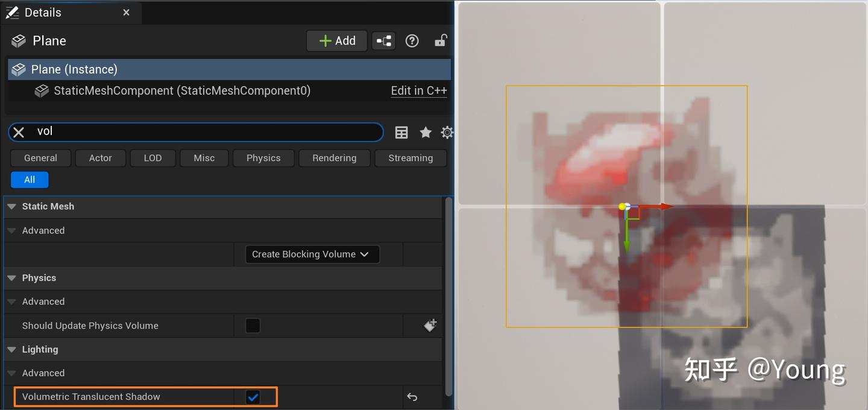This screenshot has width=868, height=410.
Task: Select the Physics filter category
Action: click(x=263, y=158)
